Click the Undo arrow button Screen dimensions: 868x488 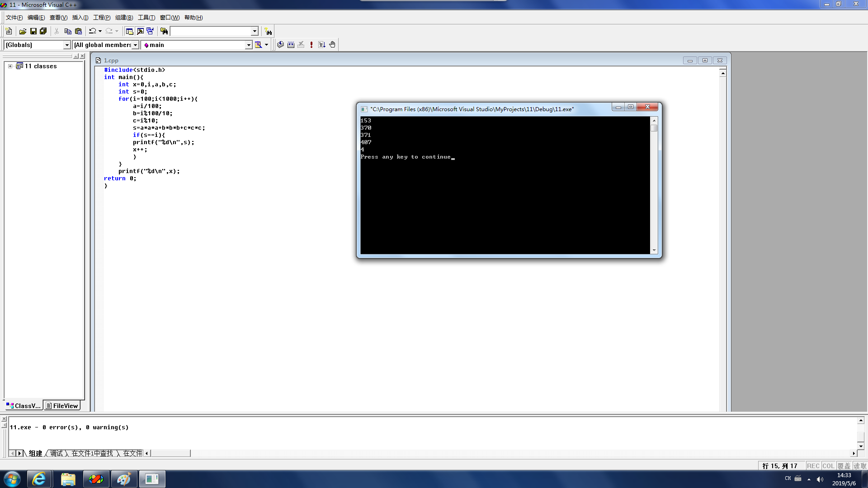92,31
